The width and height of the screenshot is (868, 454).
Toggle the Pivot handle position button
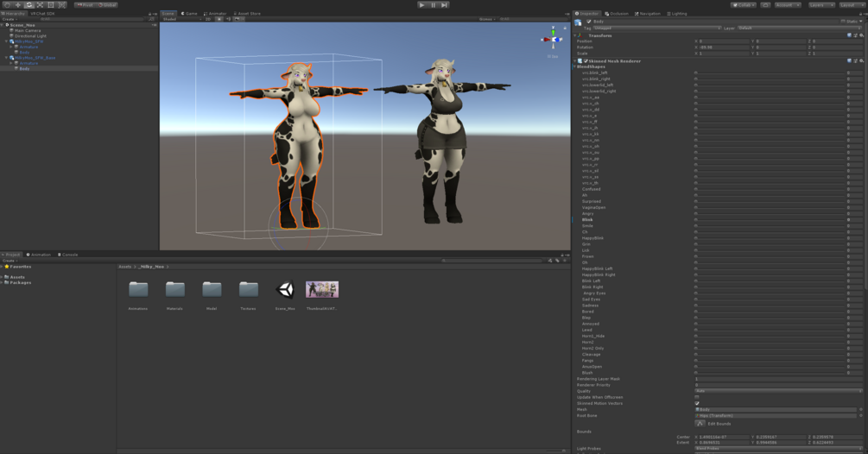[86, 5]
